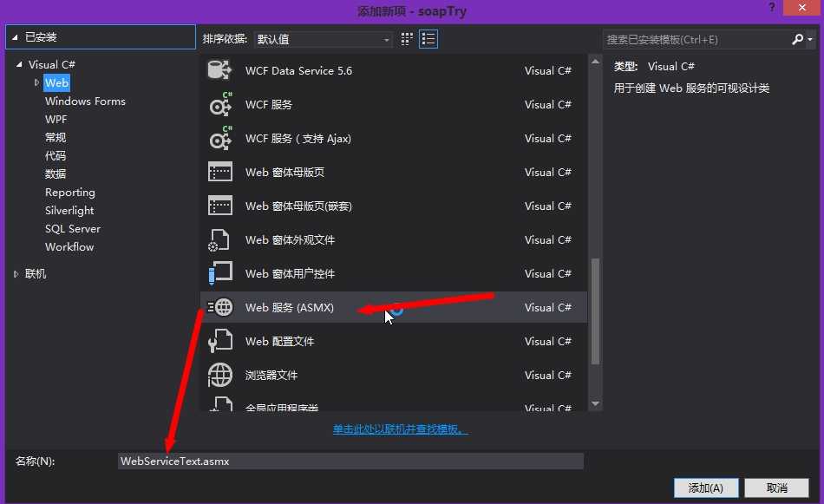Click Visual C# type in WCF 服务 row
Screen dimensions: 824x504
pyautogui.click(x=547, y=104)
